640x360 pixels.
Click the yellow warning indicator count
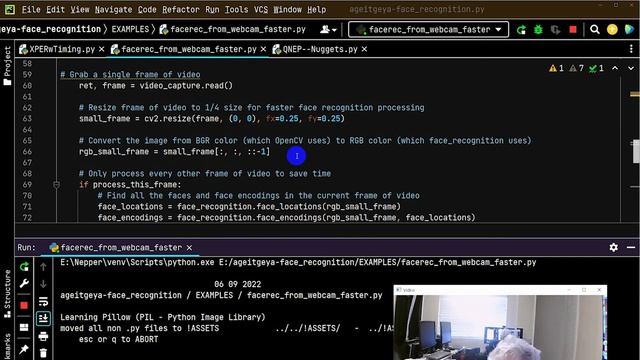556,68
